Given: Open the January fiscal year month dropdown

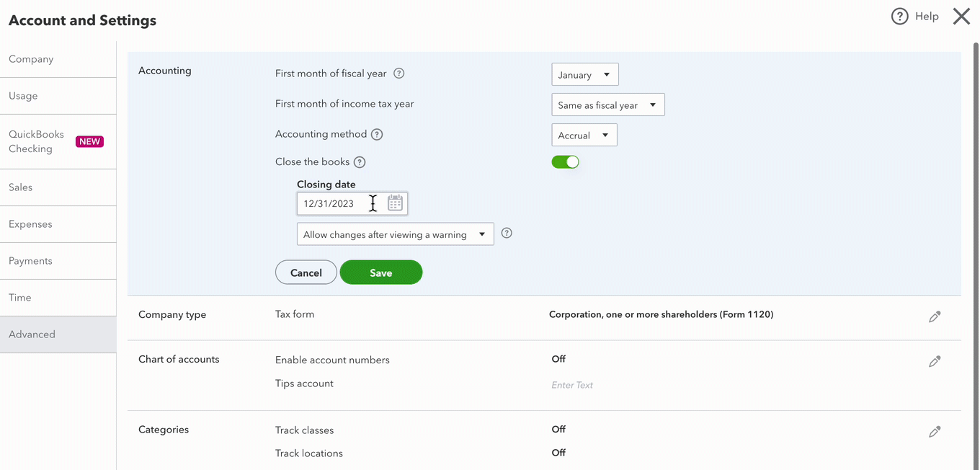Looking at the screenshot, I should [584, 75].
